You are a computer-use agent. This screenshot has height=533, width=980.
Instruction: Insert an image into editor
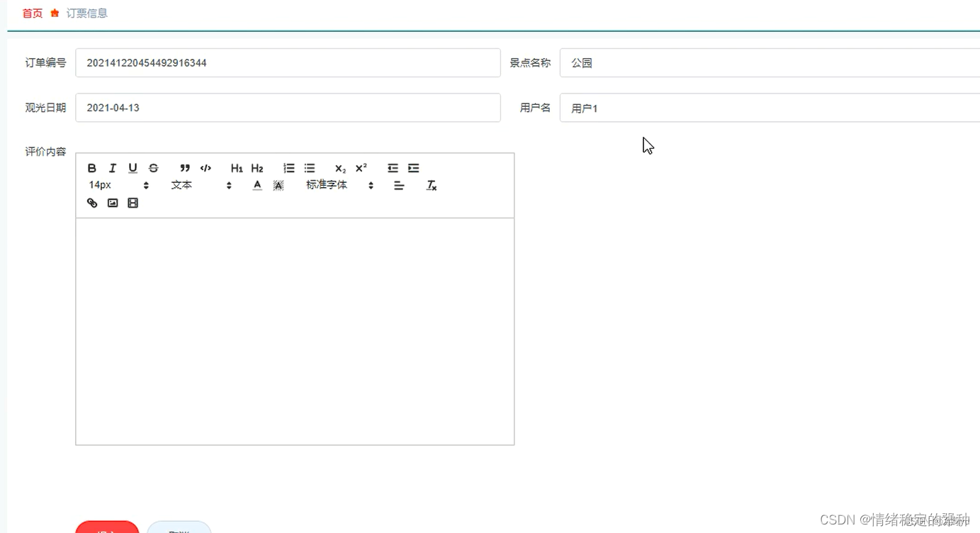tap(113, 203)
